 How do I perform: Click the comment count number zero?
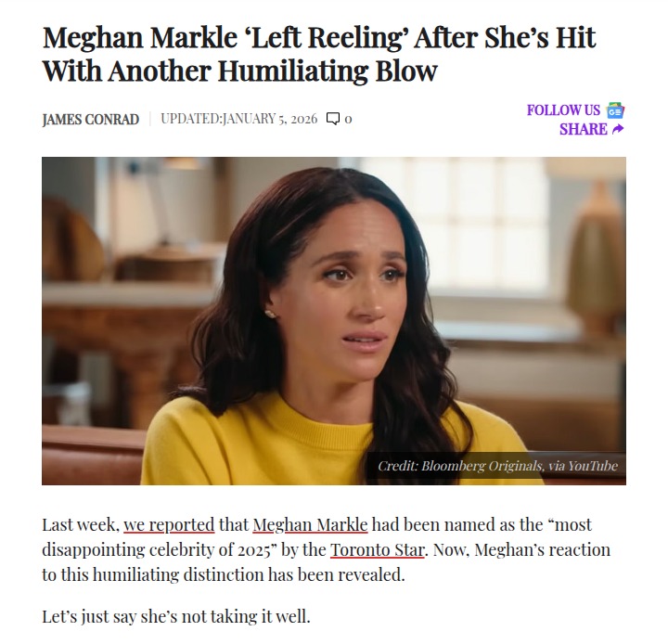coord(348,119)
